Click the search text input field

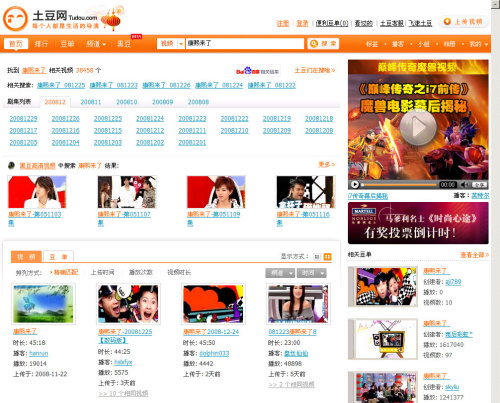245,43
